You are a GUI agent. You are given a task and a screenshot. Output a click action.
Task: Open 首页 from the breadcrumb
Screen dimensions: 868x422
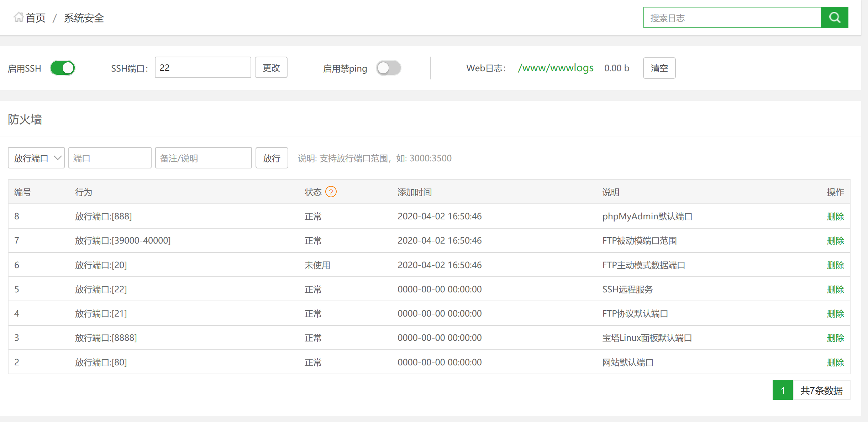[36, 17]
